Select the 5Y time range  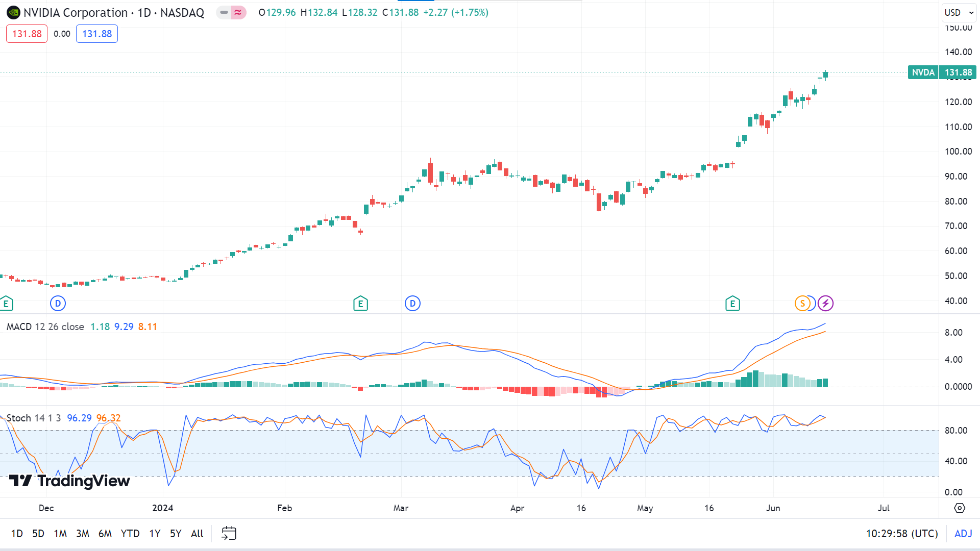(176, 534)
